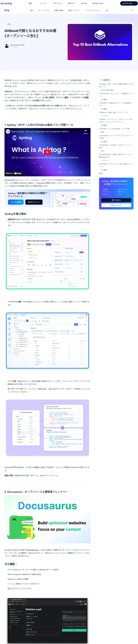Click the table of contents list icon
Image resolution: width=138 pixels, height=644 pixels.
coord(100,80)
